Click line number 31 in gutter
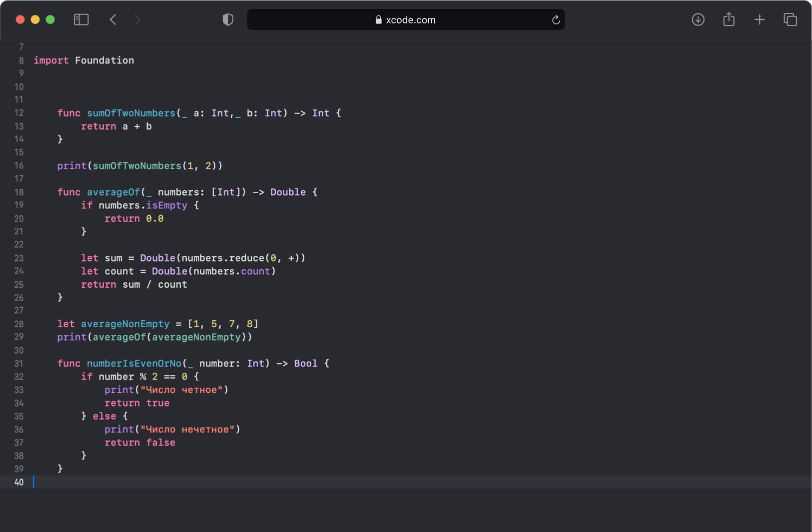This screenshot has height=532, width=812. pyautogui.click(x=19, y=364)
